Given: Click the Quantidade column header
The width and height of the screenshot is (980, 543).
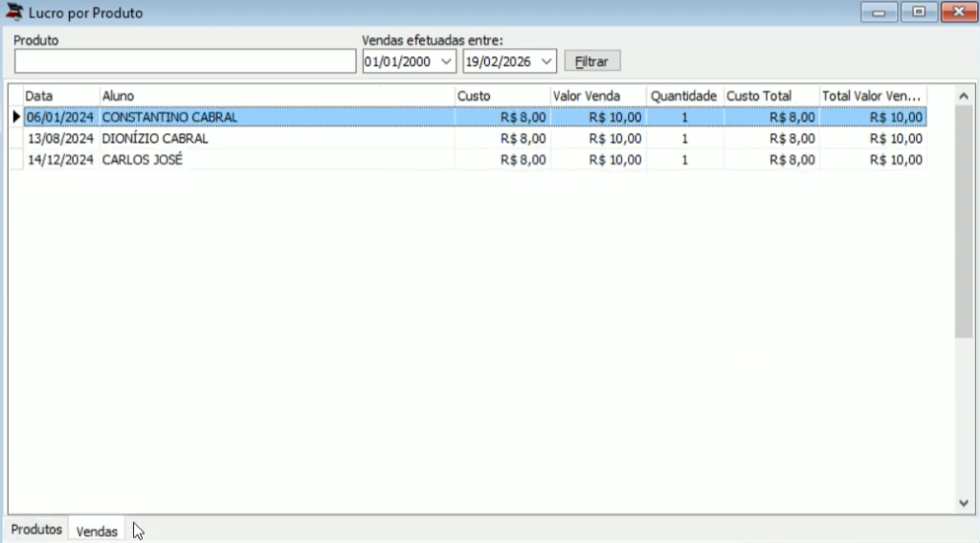Looking at the screenshot, I should tap(685, 96).
